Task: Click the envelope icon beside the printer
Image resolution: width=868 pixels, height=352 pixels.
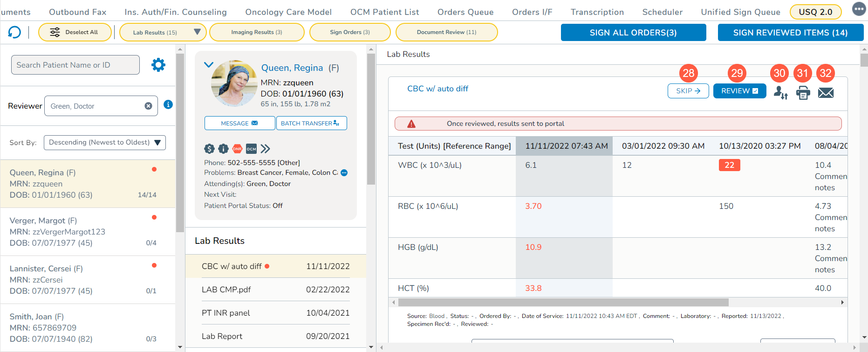Action: click(826, 93)
